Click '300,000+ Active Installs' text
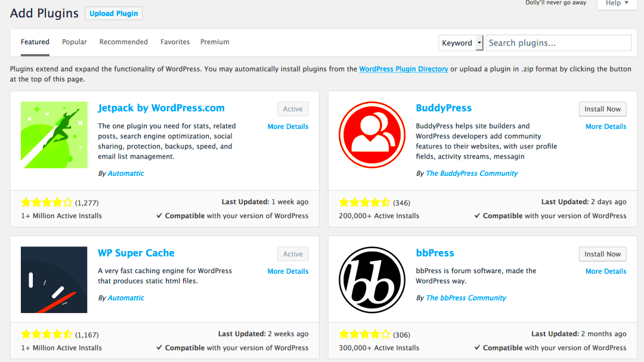Image resolution: width=644 pixels, height=362 pixels. click(379, 348)
